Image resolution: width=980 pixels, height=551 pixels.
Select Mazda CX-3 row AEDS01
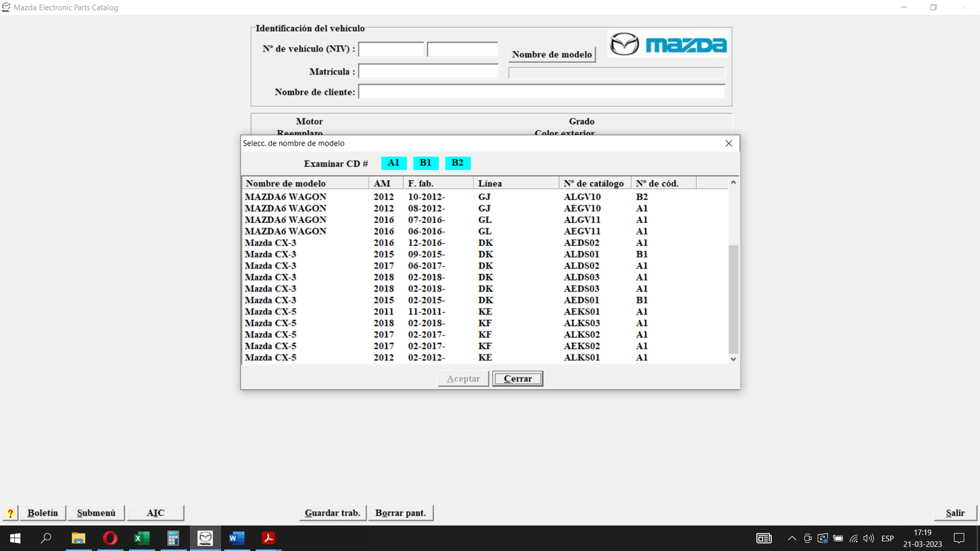pyautogui.click(x=485, y=300)
